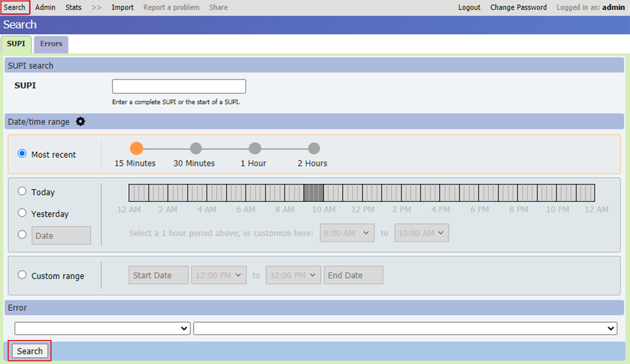The height and width of the screenshot is (364, 630).
Task: Click inside the SUPI search field
Action: [x=178, y=86]
